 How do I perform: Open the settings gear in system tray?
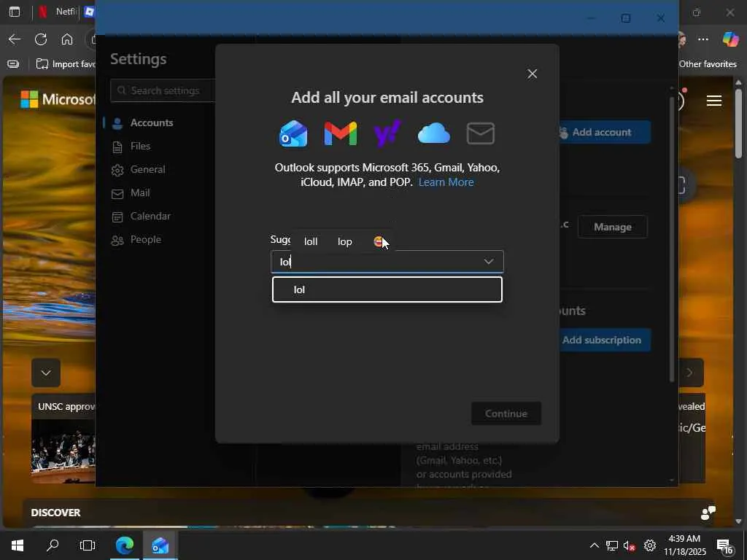point(650,545)
